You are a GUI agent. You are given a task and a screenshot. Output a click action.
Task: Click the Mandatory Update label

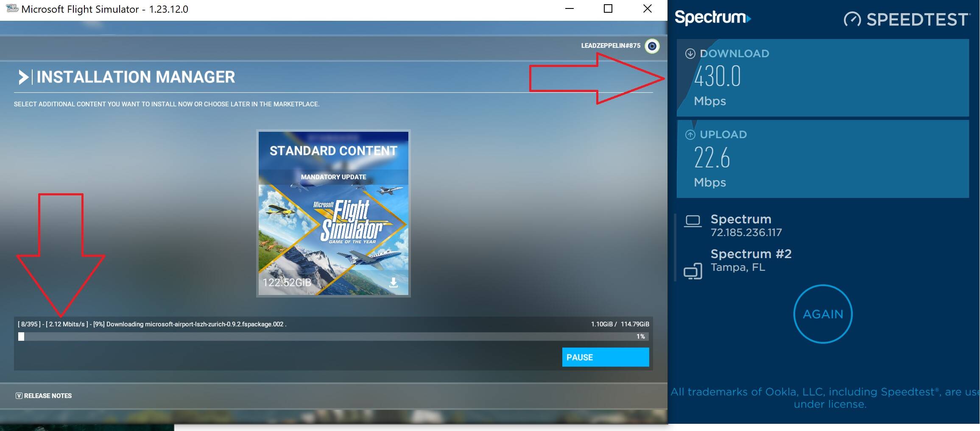[x=333, y=177]
